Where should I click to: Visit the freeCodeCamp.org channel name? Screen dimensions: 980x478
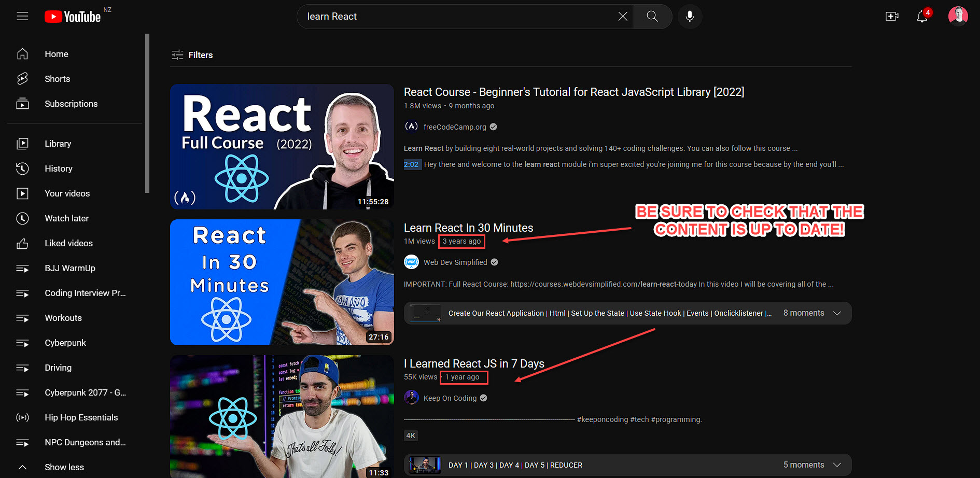pos(455,127)
